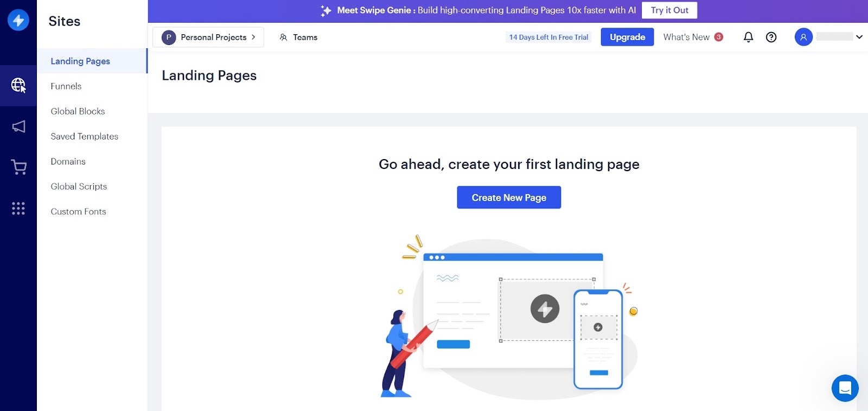Click the Create New Page button
This screenshot has width=868, height=411.
(509, 198)
